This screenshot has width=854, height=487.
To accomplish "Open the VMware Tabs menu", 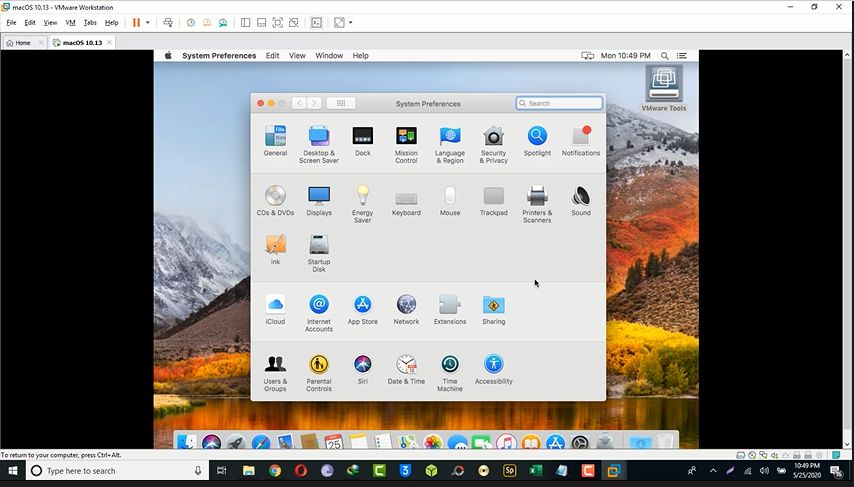I will pyautogui.click(x=90, y=22).
